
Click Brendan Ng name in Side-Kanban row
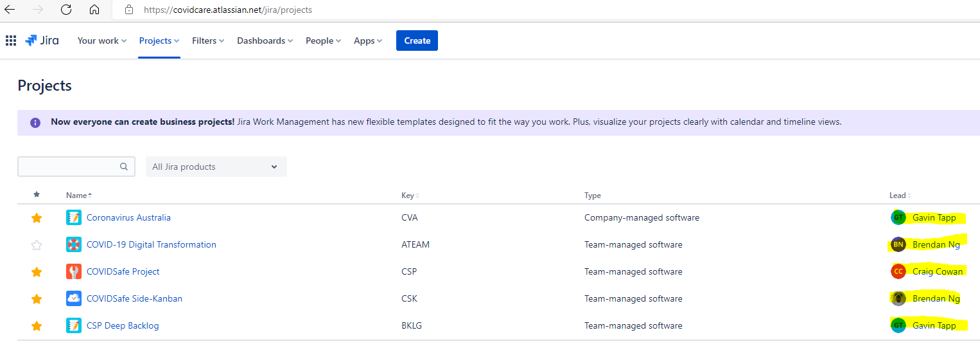[x=936, y=298]
